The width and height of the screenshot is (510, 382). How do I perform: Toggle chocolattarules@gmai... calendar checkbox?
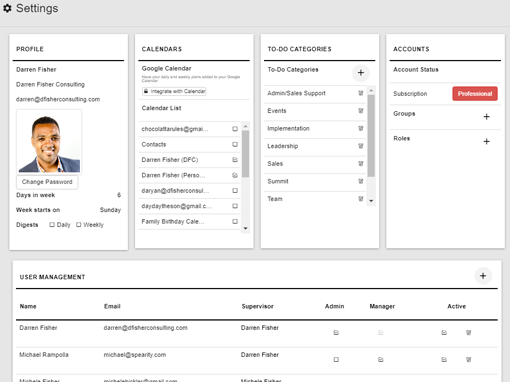(235, 129)
